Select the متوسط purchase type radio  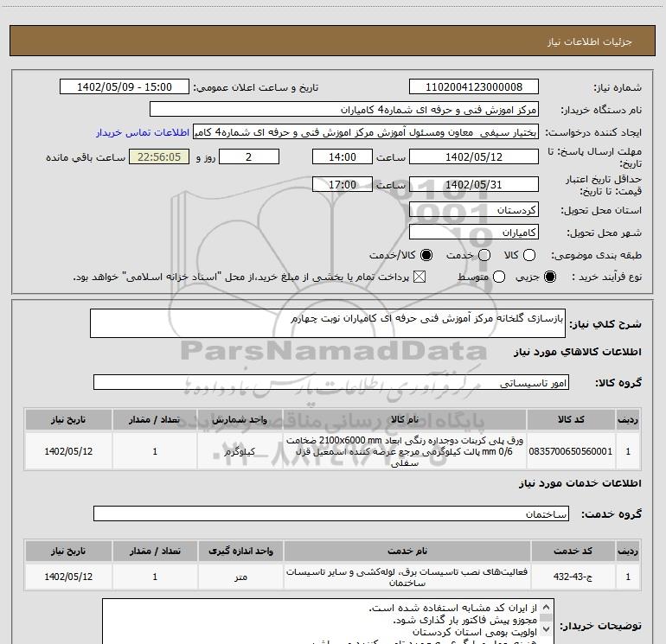point(499,277)
